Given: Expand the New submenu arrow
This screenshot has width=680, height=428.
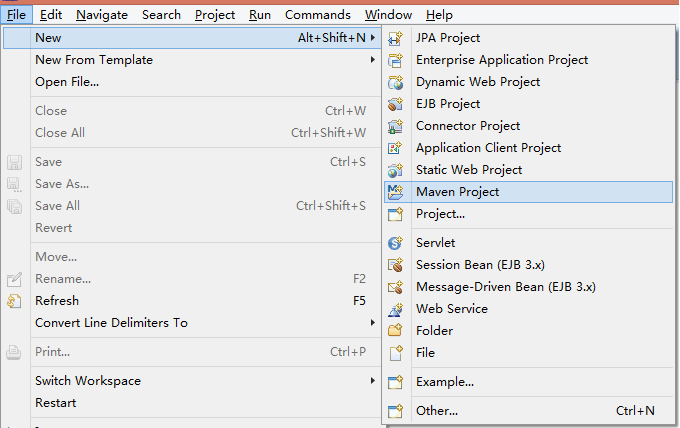Looking at the screenshot, I should point(373,38).
